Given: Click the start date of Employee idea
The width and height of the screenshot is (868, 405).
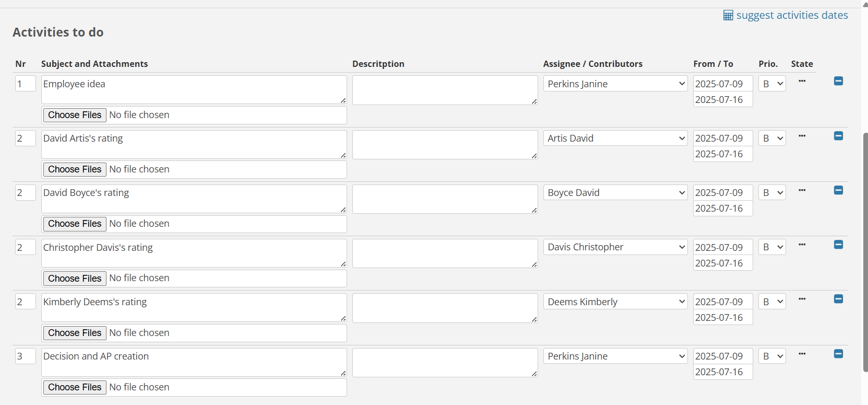Looking at the screenshot, I should click(722, 84).
